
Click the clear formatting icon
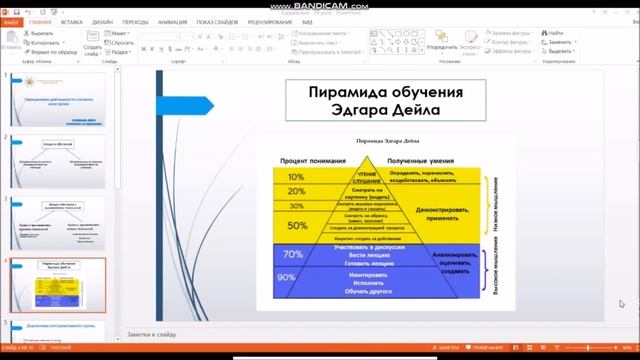tap(221, 37)
